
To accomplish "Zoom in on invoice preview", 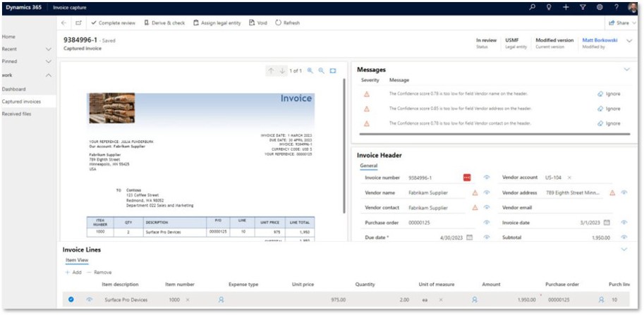I will point(310,70).
